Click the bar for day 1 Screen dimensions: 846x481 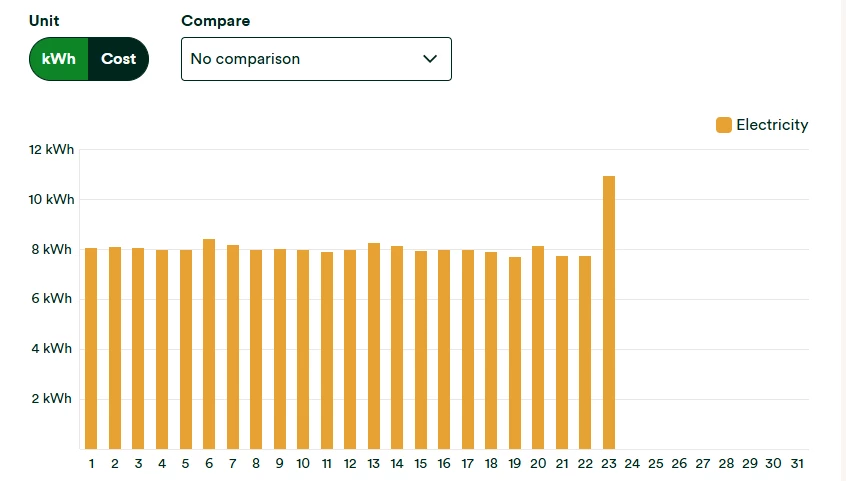click(91, 348)
